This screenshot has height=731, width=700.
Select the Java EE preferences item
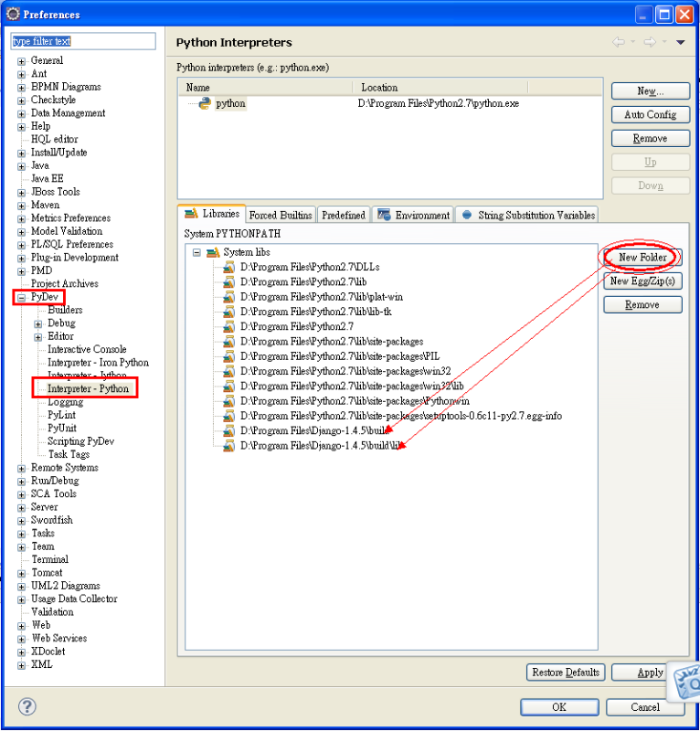(x=48, y=179)
